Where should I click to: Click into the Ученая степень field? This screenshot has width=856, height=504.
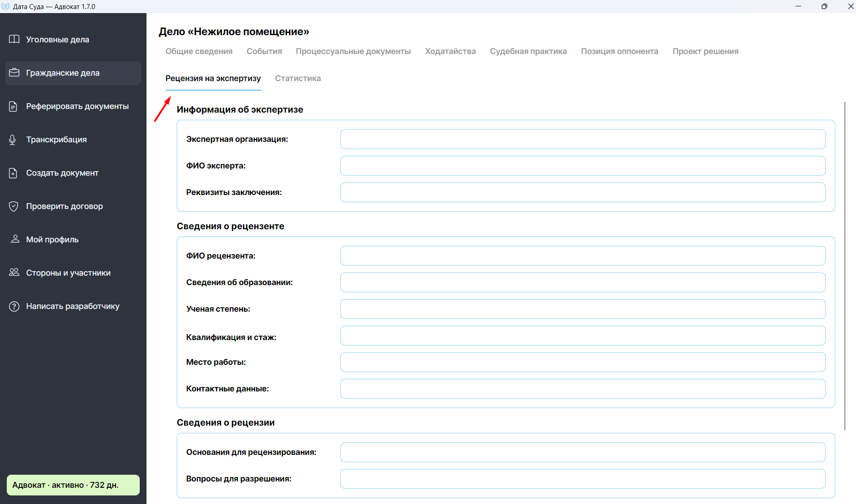583,309
